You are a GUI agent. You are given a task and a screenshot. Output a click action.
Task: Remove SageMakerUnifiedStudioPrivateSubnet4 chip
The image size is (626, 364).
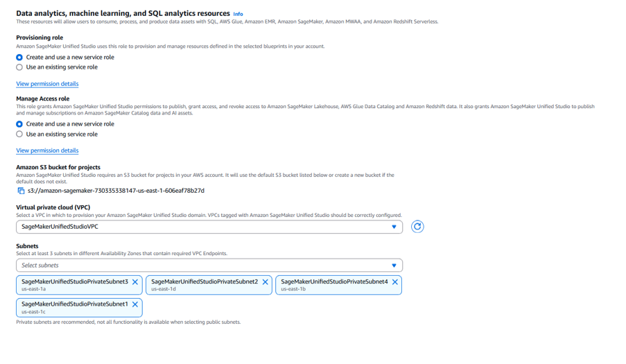tap(395, 281)
